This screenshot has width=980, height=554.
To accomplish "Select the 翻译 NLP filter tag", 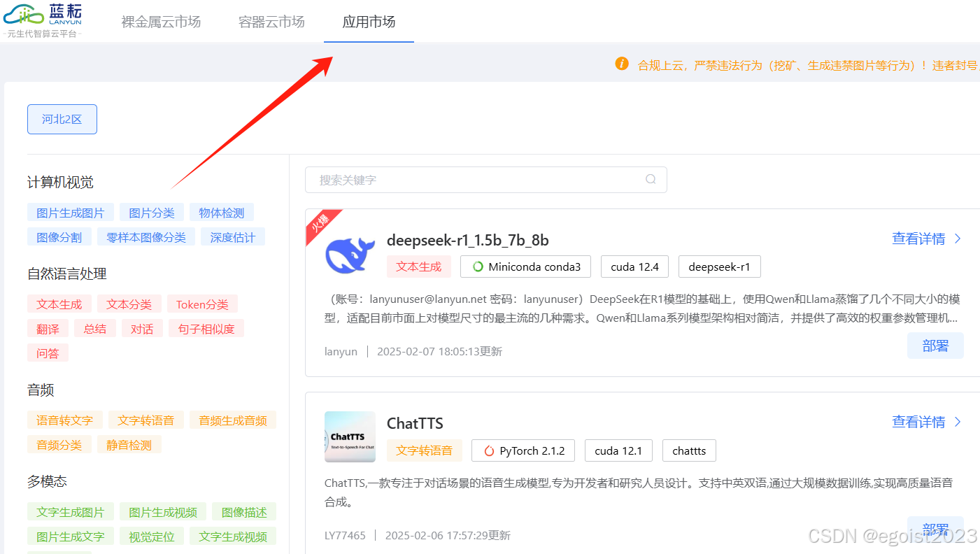I will pos(48,328).
